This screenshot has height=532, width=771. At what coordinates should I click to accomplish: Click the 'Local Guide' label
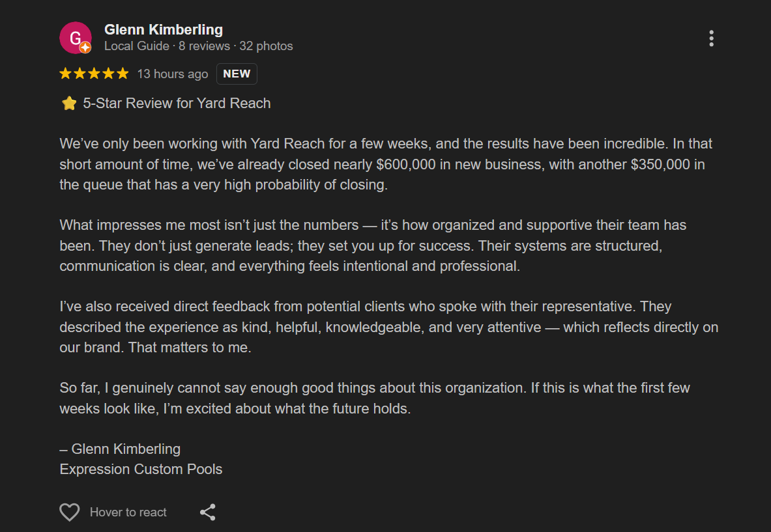click(x=137, y=46)
